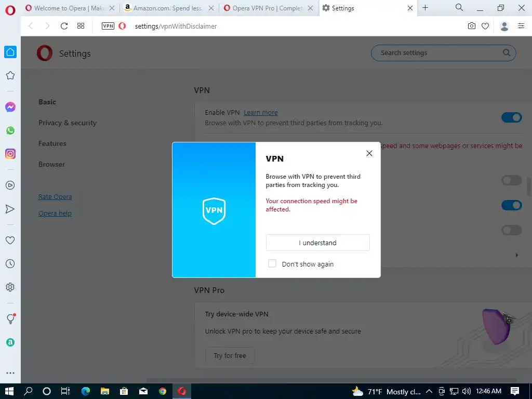The image size is (532, 399).
Task: Open Google Chrome from taskbar
Action: [163, 391]
